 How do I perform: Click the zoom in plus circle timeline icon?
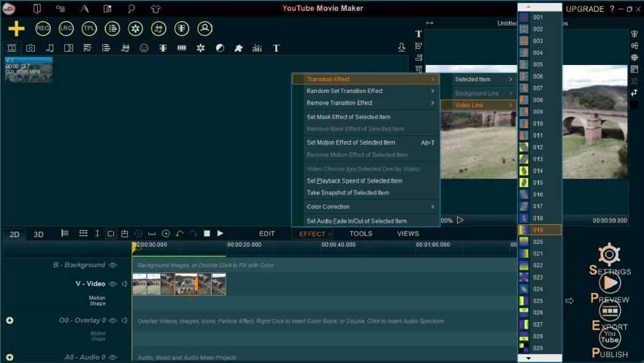tap(166, 234)
